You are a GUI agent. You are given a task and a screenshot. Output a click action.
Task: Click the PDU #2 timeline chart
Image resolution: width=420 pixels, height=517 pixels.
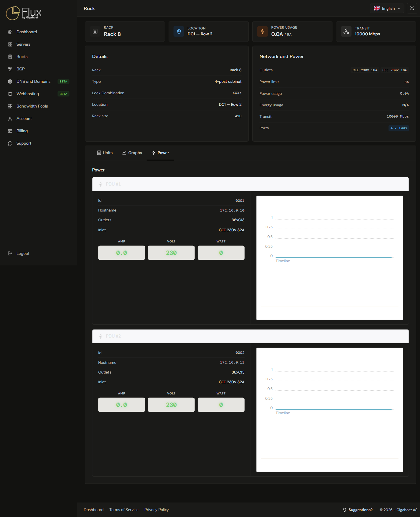click(330, 410)
